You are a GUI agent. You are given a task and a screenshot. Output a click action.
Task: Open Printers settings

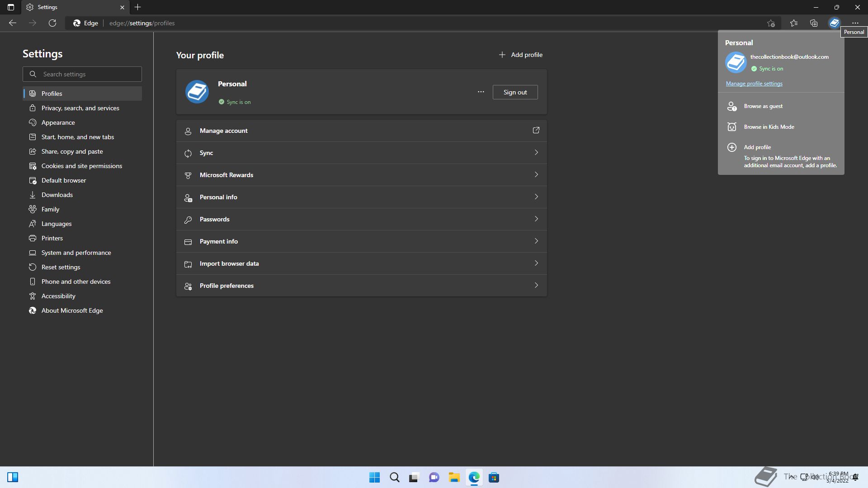(82, 238)
